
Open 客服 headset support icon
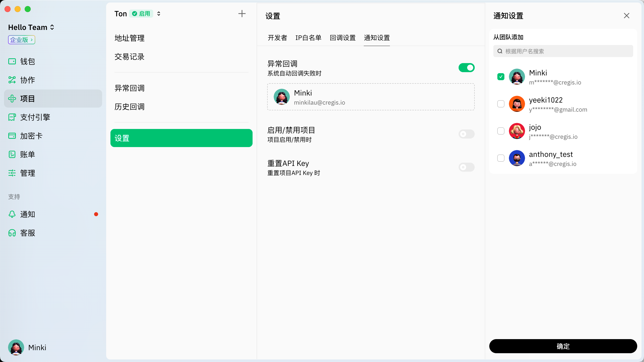pos(12,233)
